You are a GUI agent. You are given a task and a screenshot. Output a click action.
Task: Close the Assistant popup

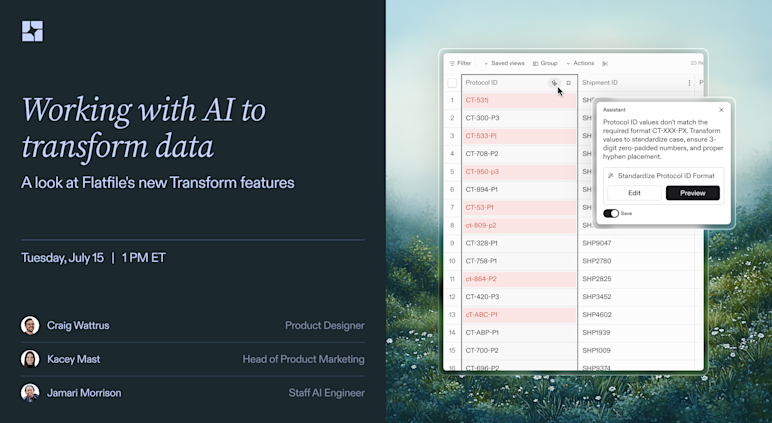721,110
